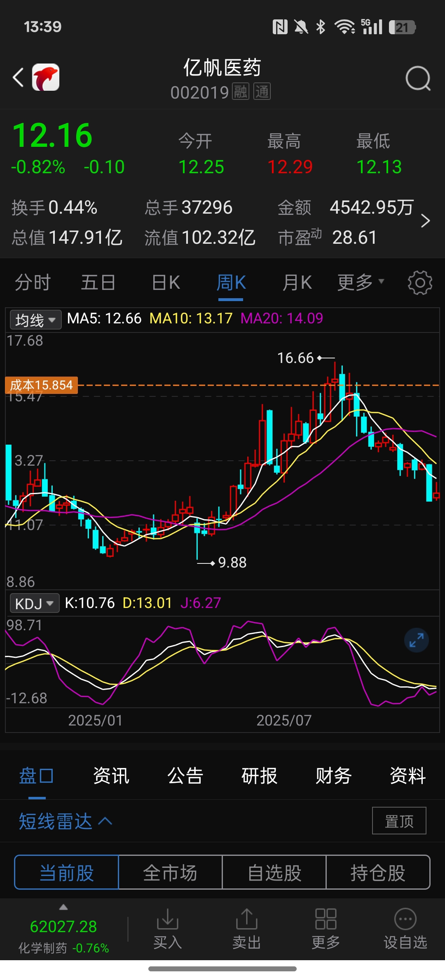Tap the K:10.76 indicator value
445x980 pixels.
click(90, 603)
